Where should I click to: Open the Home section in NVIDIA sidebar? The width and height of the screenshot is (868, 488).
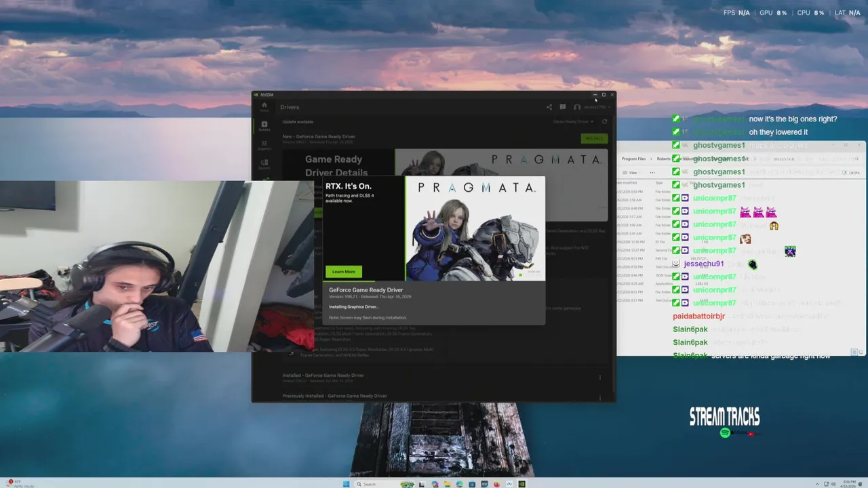264,106
